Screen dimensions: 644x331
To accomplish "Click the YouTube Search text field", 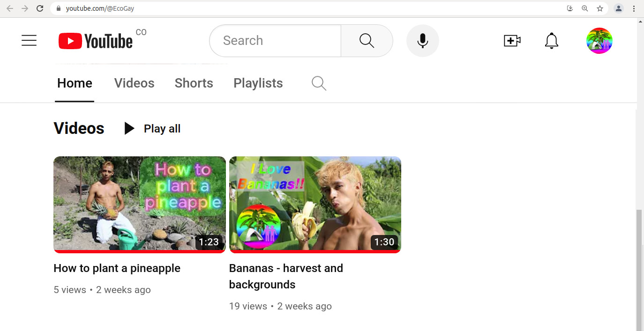I will [x=275, y=41].
